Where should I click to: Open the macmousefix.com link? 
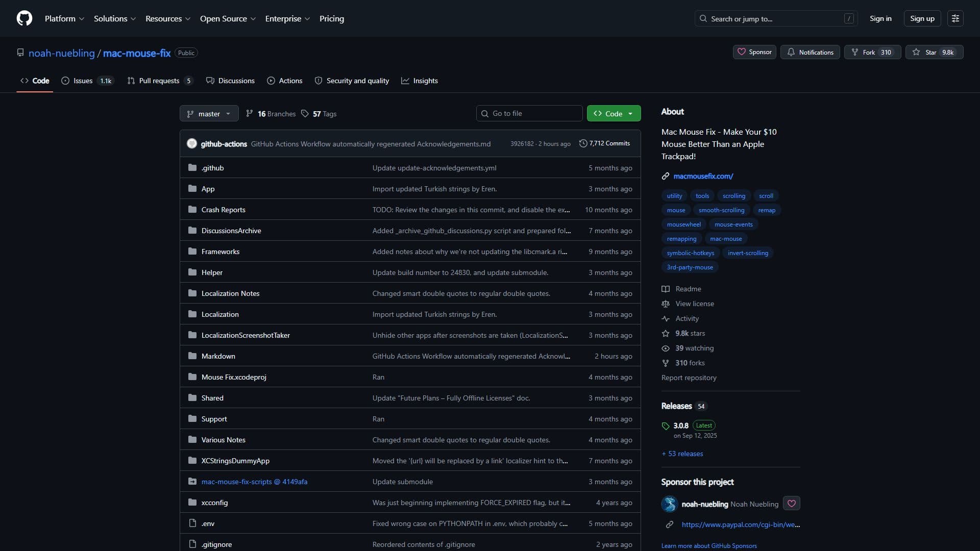click(x=703, y=176)
